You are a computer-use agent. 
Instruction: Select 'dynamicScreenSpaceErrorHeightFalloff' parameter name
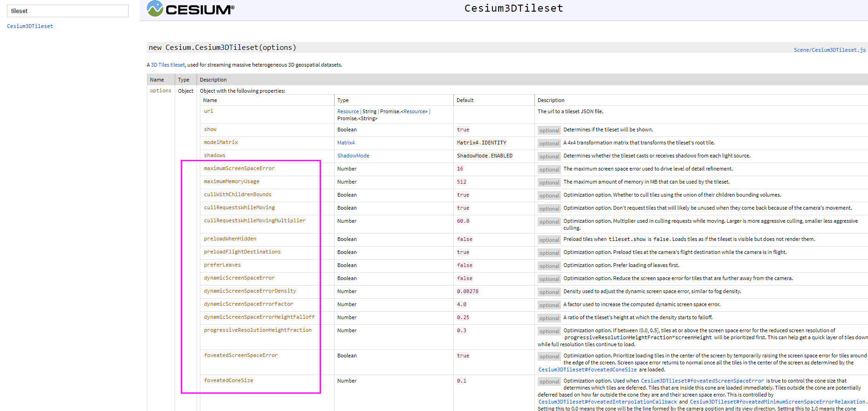[x=259, y=317]
